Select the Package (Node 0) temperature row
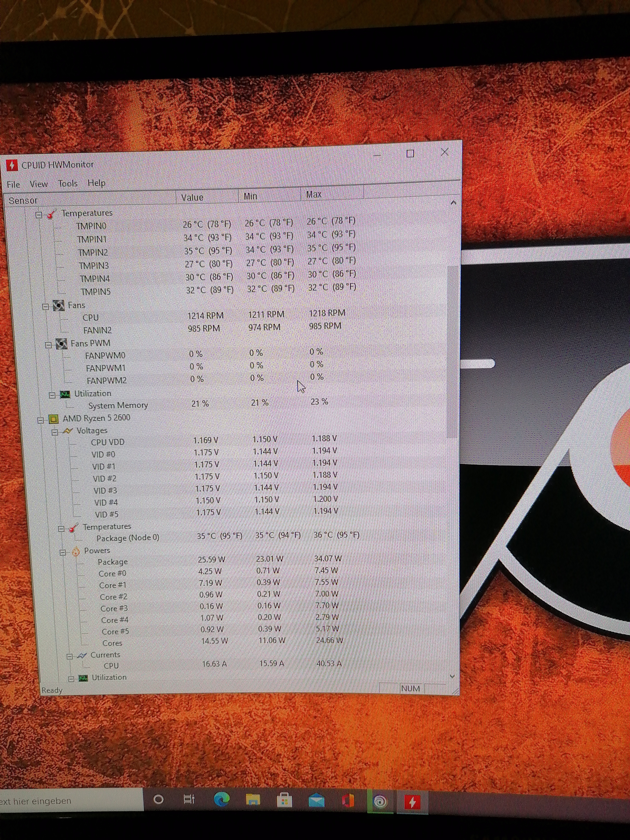 [x=128, y=538]
